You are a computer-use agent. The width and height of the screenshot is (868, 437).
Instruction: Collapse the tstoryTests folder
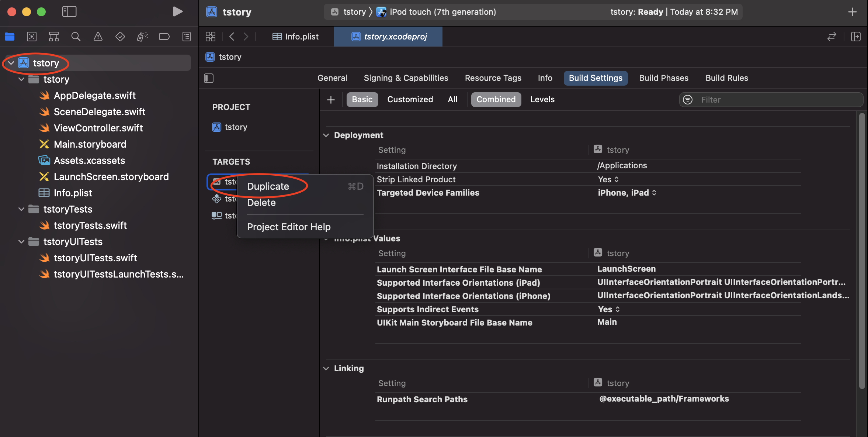click(21, 209)
